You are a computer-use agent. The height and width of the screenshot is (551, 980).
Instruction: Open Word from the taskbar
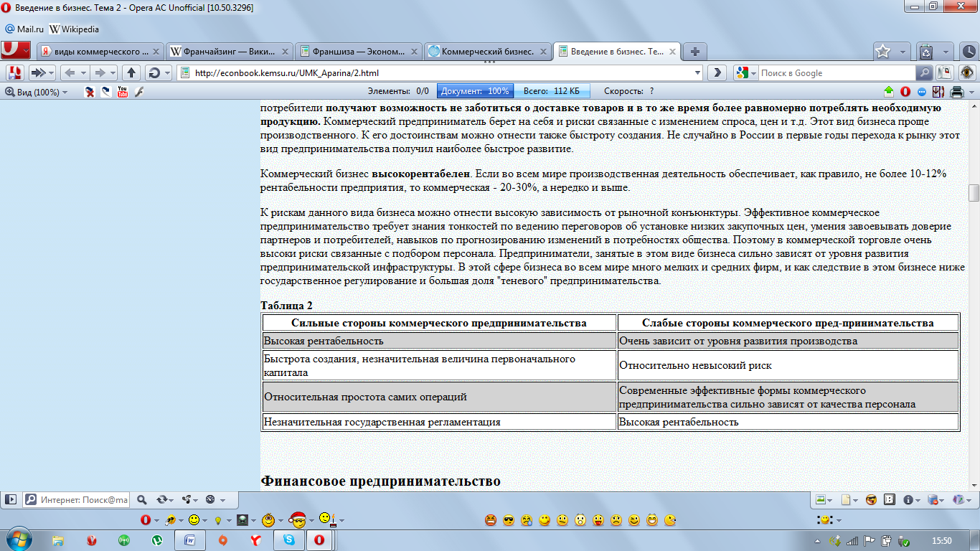[191, 540]
